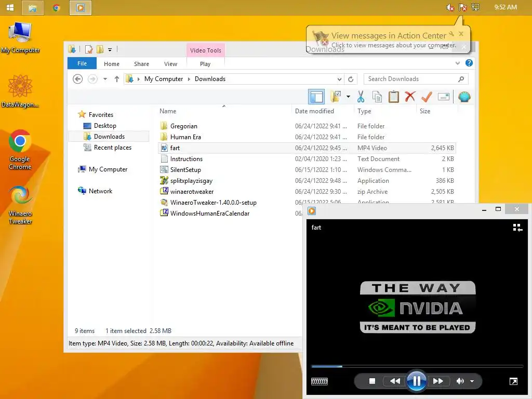The width and height of the screenshot is (532, 399).
Task: Expand the ribbon with the chevron
Action: click(458, 63)
